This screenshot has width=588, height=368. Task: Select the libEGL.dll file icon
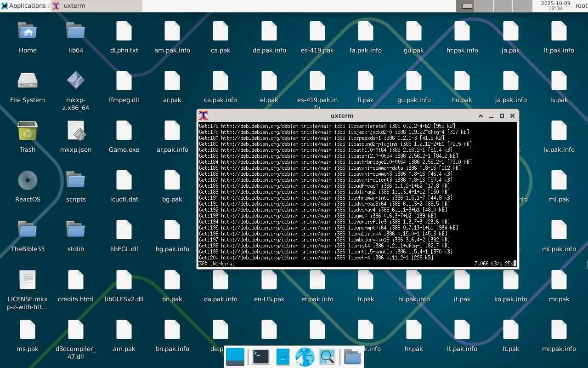[124, 230]
